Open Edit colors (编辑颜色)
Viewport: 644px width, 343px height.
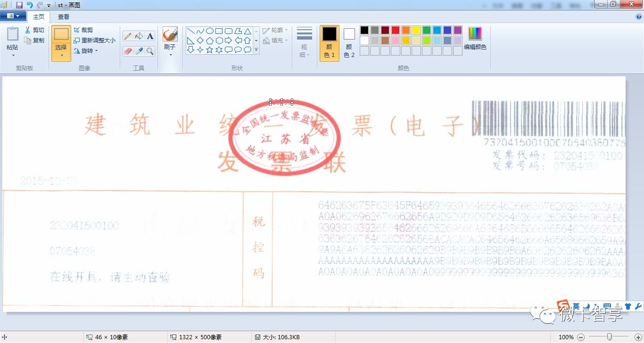tap(475, 39)
